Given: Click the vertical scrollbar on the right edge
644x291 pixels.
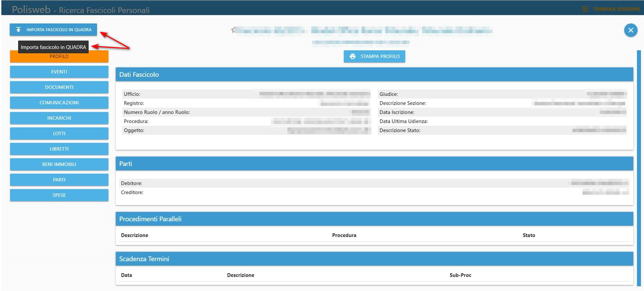Looking at the screenshot, I should (639, 168).
